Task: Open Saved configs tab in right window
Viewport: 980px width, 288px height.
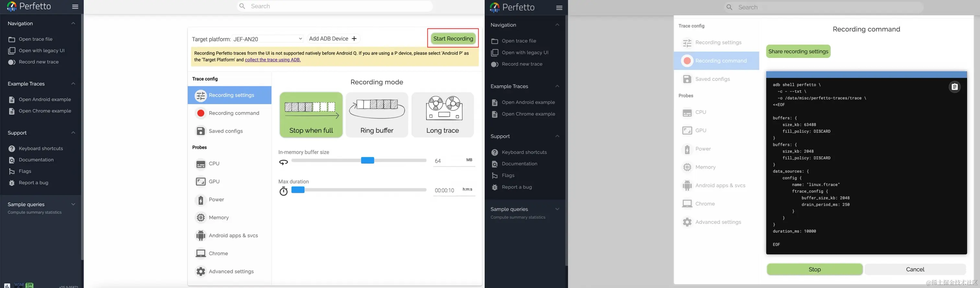Action: tap(716, 79)
